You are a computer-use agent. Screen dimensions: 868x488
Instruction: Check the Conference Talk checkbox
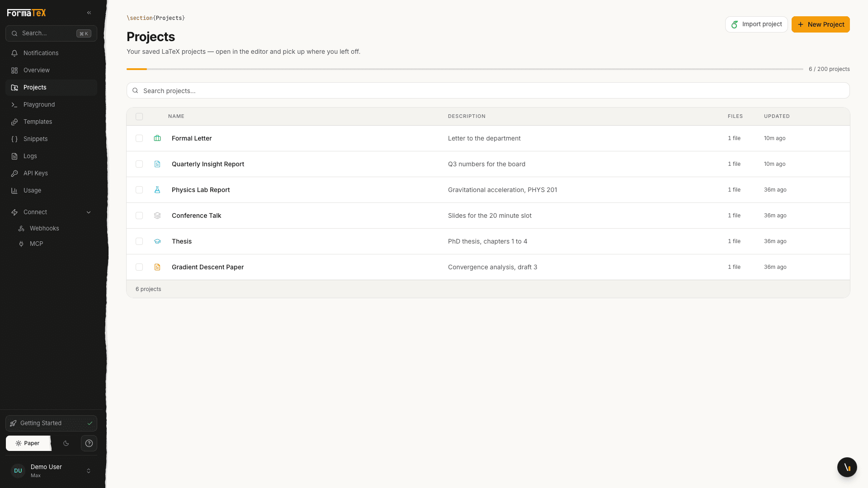(x=139, y=216)
